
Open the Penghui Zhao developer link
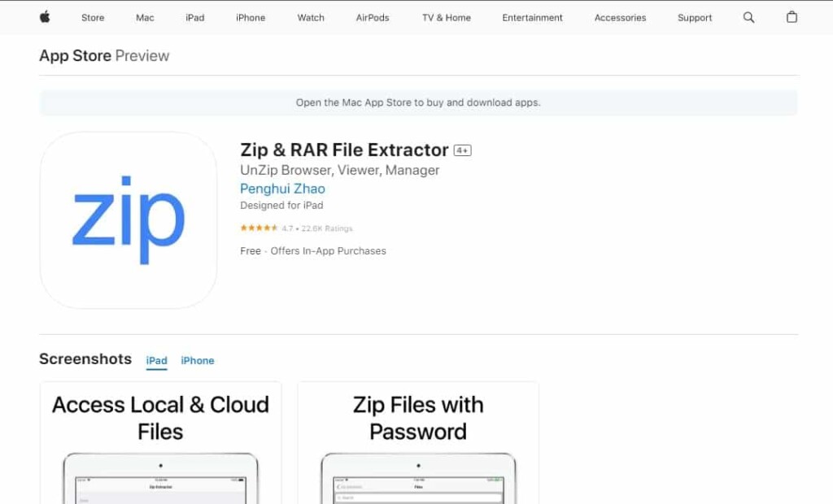coord(282,188)
